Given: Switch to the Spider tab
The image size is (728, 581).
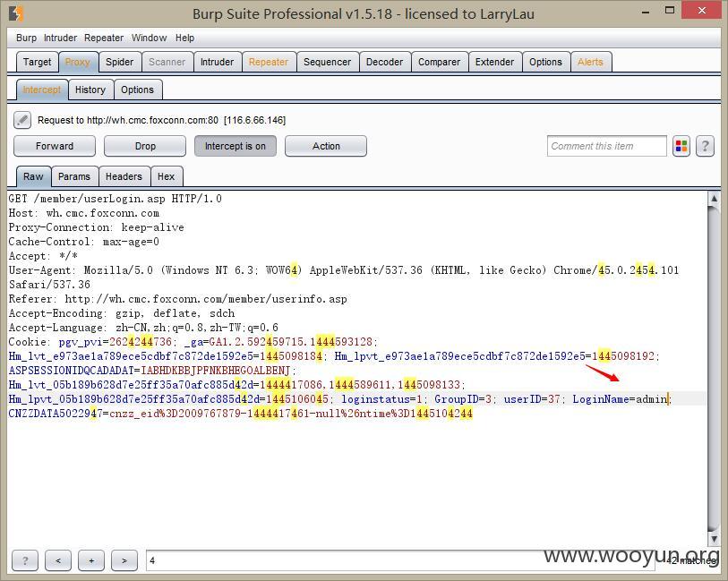Looking at the screenshot, I should pyautogui.click(x=119, y=62).
